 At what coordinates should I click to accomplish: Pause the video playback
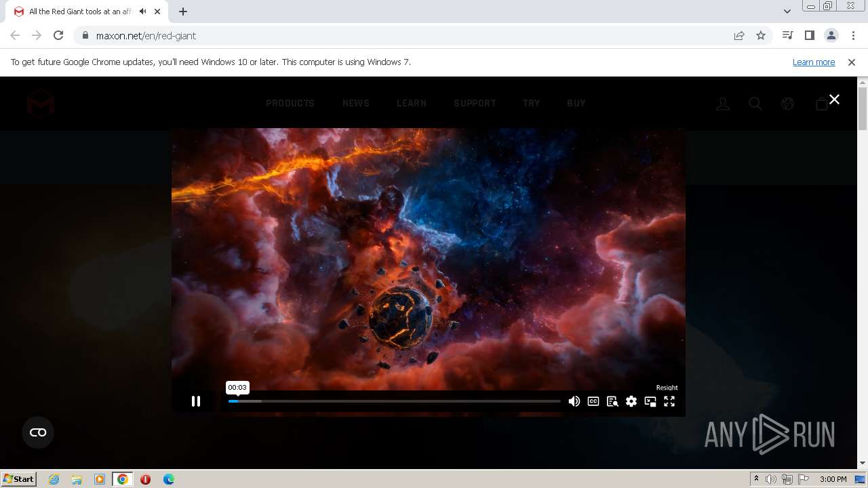[196, 401]
